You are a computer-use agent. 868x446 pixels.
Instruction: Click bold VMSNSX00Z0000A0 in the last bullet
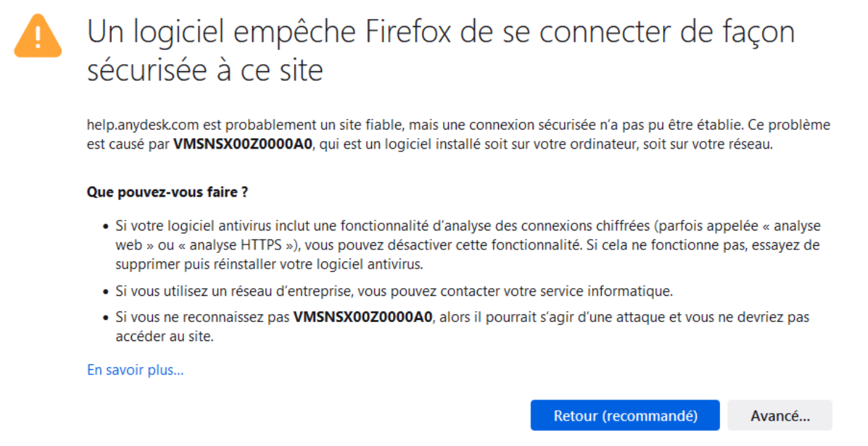click(362, 318)
